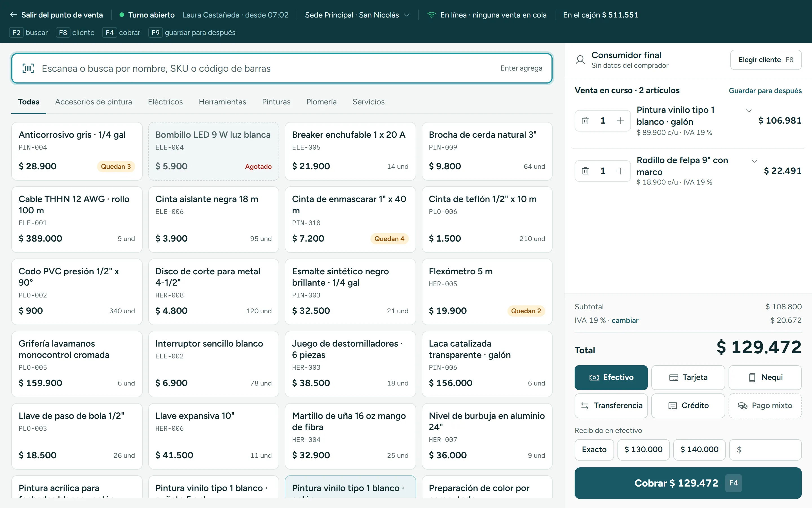
Task: Click the F2 buscar shortcut hint
Action: point(28,32)
